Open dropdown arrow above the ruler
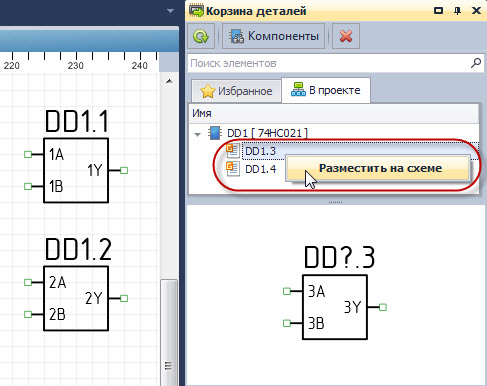Screen dimensions: 487x386 pos(170,11)
